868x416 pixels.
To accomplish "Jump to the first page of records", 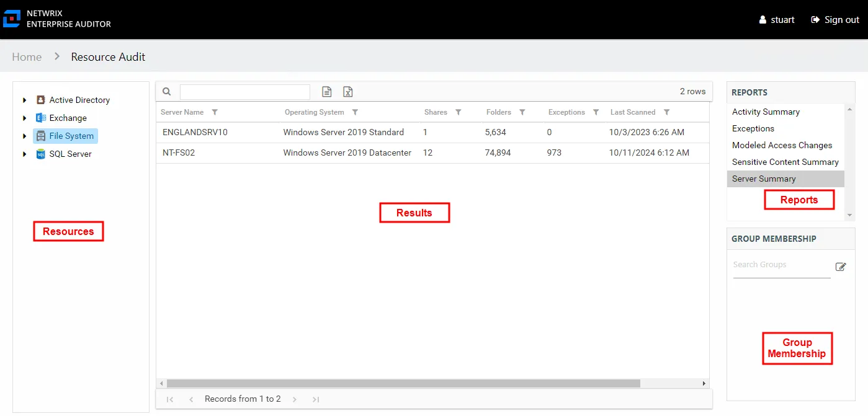I will [x=170, y=399].
